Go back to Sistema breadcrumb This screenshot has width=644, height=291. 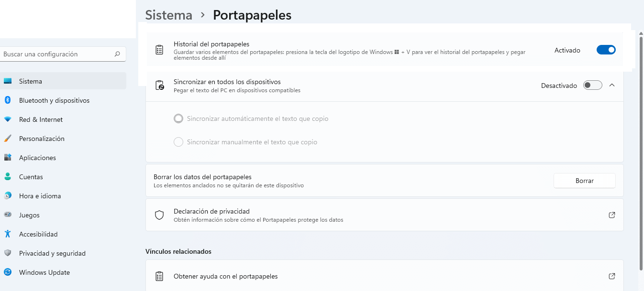[169, 15]
